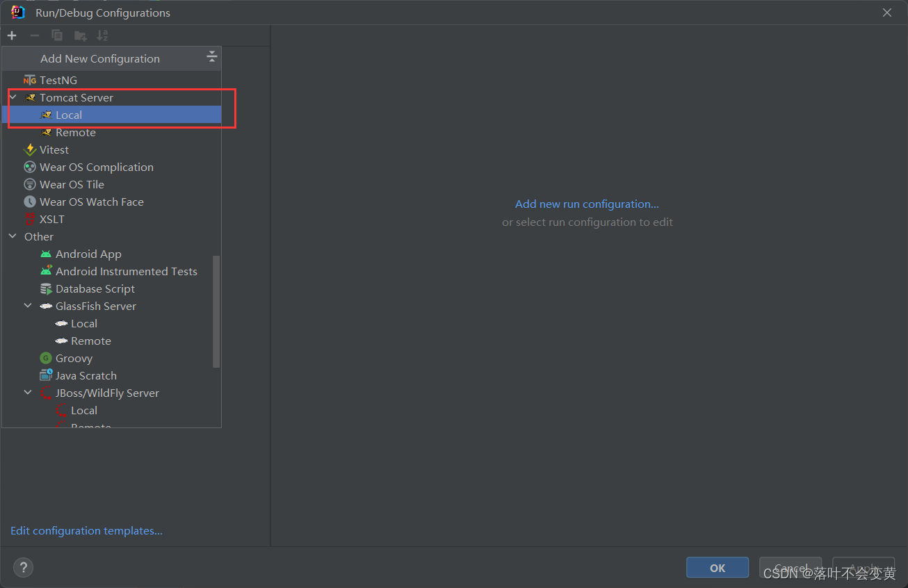The height and width of the screenshot is (588, 908).
Task: Close the Run/Debug Configurations dialog
Action: point(887,13)
